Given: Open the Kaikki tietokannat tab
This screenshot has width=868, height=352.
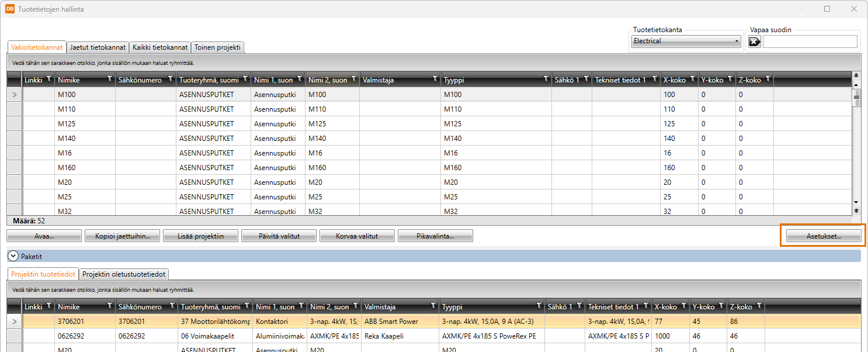Looking at the screenshot, I should pyautogui.click(x=160, y=47).
